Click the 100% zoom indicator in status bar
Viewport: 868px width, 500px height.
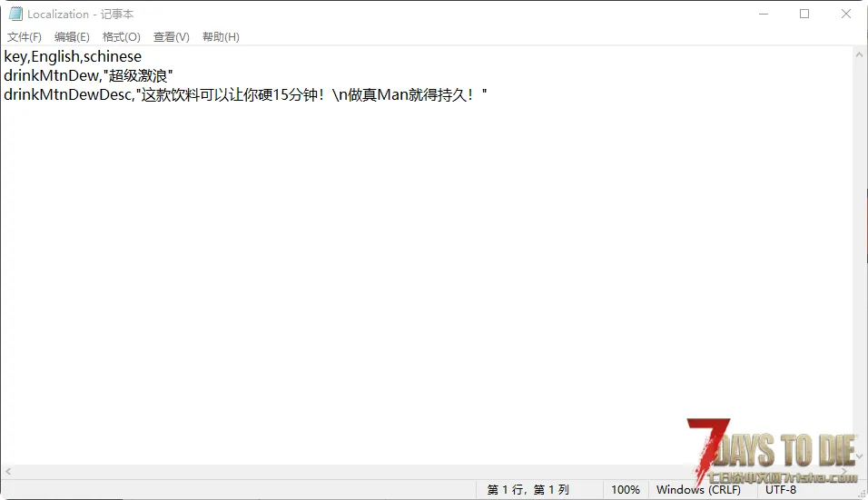tap(625, 490)
